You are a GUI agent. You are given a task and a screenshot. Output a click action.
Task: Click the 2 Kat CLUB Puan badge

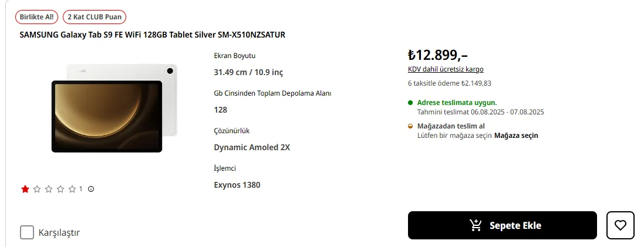[x=94, y=17]
